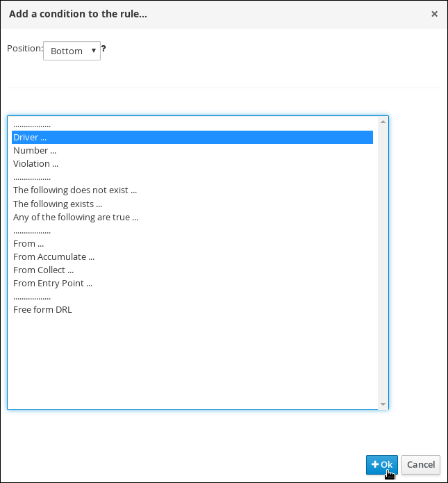Choose Violation ... from the list
Image resolution: width=448 pixels, height=483 pixels.
click(x=35, y=164)
